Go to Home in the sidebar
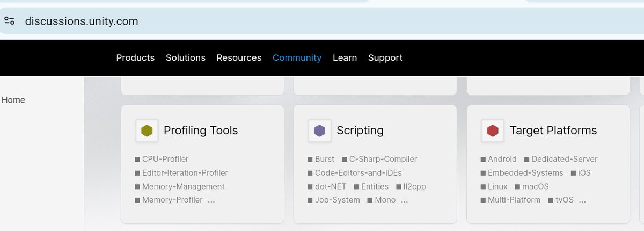 [x=13, y=100]
